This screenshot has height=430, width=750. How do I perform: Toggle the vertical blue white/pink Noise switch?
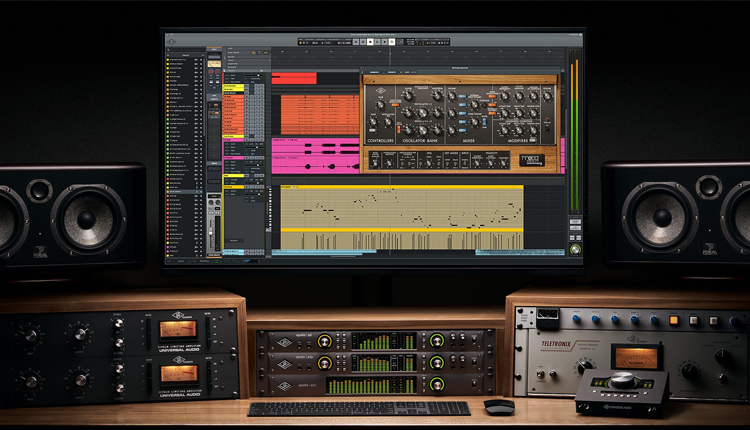pyautogui.click(x=485, y=121)
